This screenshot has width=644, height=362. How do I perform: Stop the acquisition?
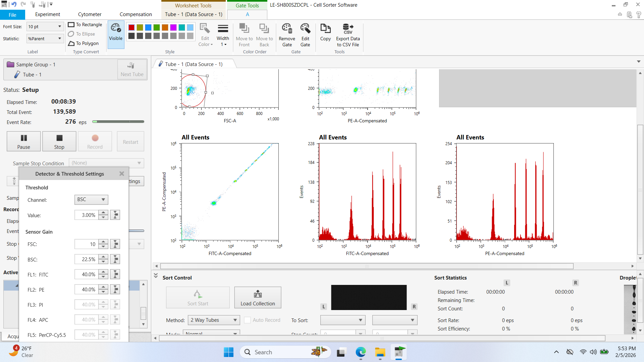59,141
